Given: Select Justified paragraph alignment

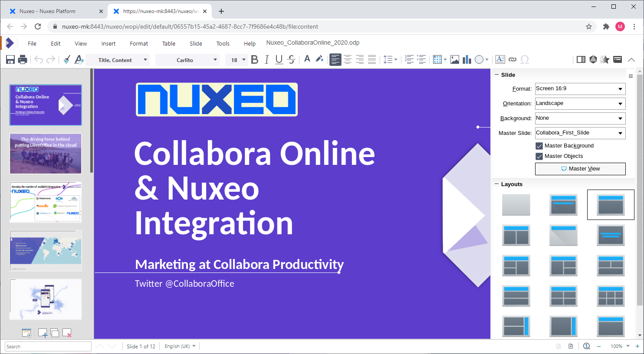Looking at the screenshot, I should (372, 60).
